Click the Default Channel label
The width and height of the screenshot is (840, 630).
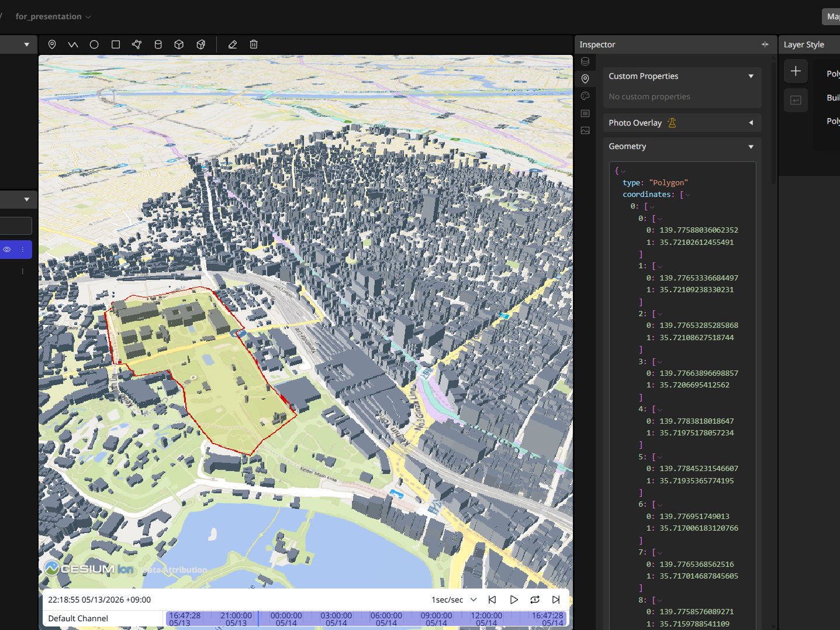pyautogui.click(x=78, y=618)
